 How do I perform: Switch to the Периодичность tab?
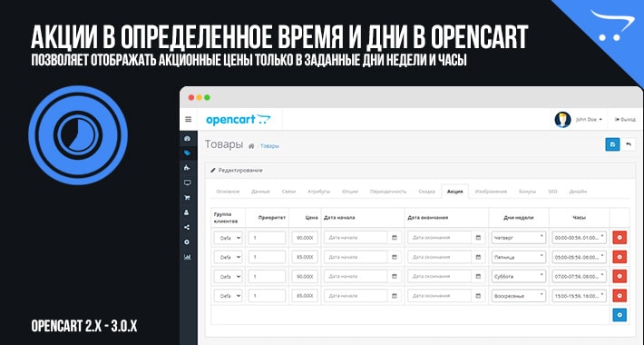pos(388,192)
